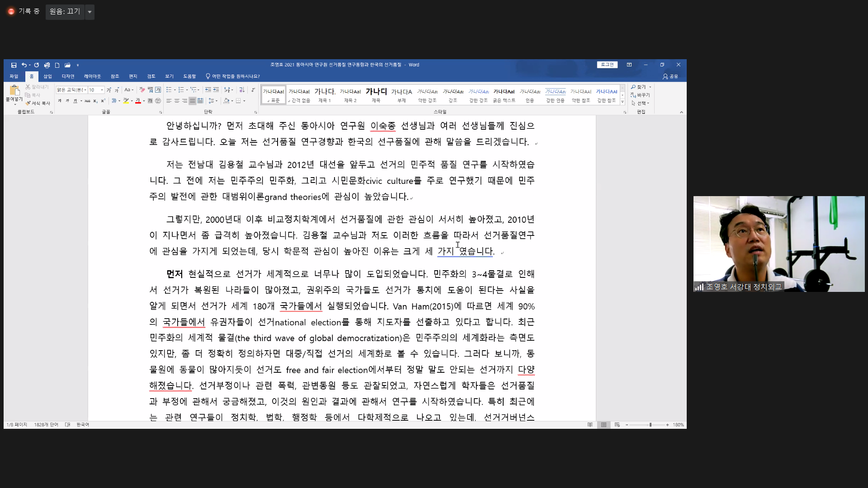Image resolution: width=868 pixels, height=488 pixels.
Task: Toggle the justify alignment
Action: coord(193,101)
